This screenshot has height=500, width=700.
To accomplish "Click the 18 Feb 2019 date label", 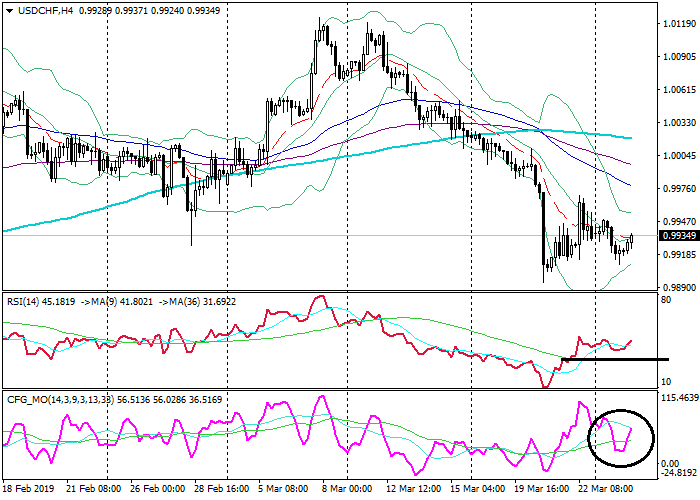I will (30, 490).
